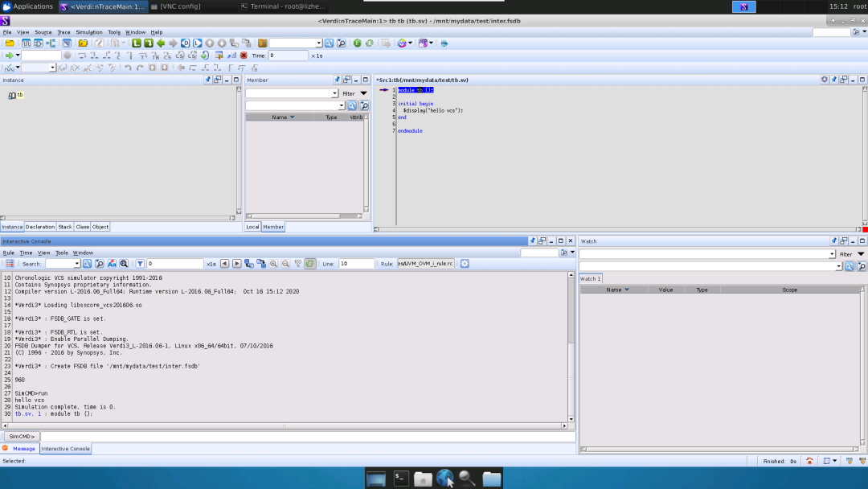Open main toolbar search combo dropdown
868x489 pixels.
(319, 43)
